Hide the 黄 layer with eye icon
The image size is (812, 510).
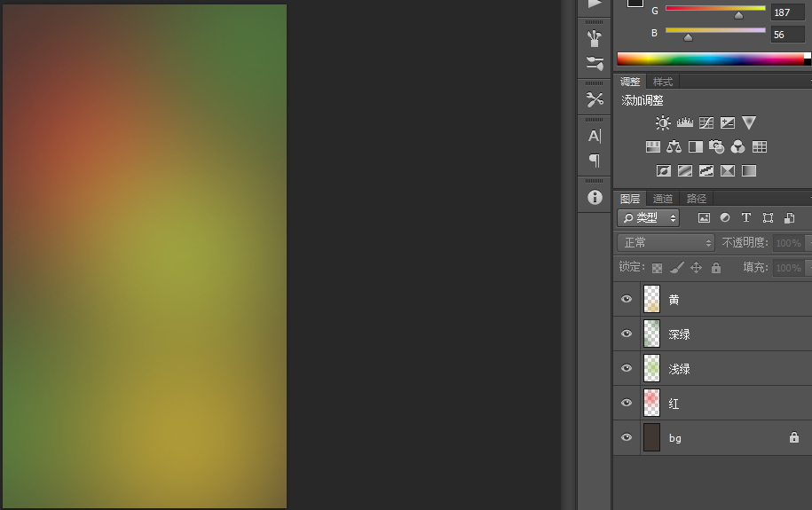pyautogui.click(x=627, y=300)
